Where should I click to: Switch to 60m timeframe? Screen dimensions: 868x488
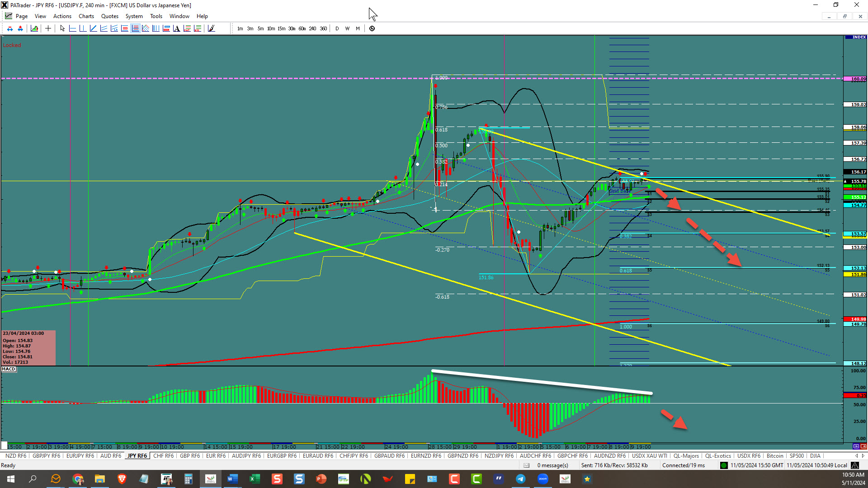[302, 28]
